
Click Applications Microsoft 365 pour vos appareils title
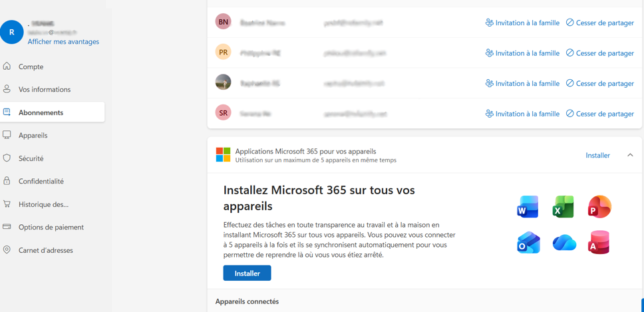pyautogui.click(x=305, y=151)
